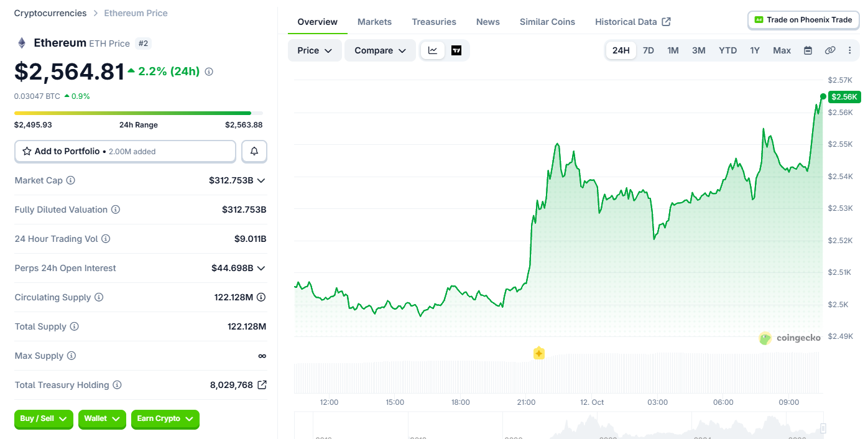This screenshot has height=439, width=868.
Task: Open external link icon beside 8,029,768
Action: point(262,385)
